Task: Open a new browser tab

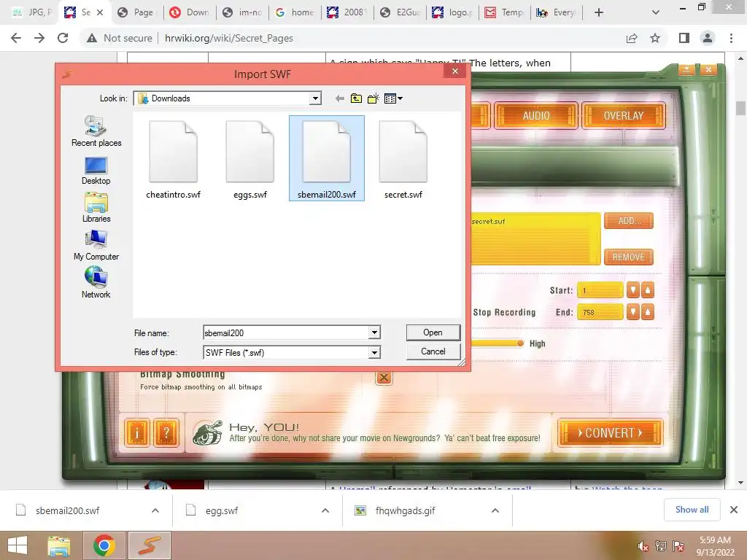Action: [599, 12]
